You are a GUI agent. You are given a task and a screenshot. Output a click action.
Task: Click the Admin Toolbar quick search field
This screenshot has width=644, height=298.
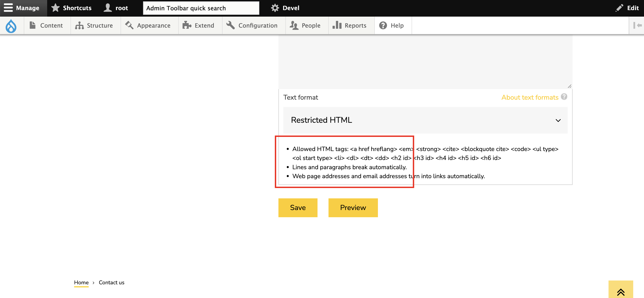coord(201,8)
